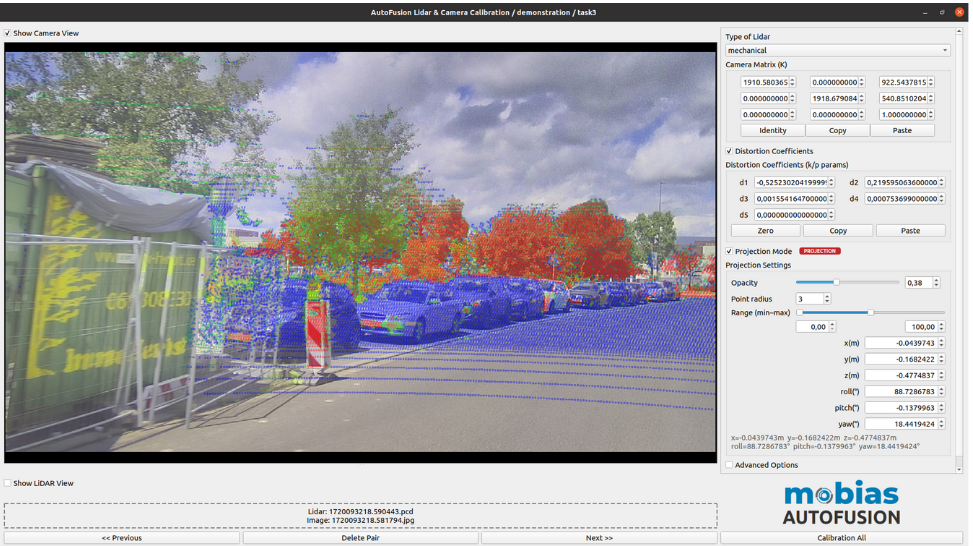The width and height of the screenshot is (973, 546).
Task: Click the roll angle stepper arrows
Action: coord(940,391)
